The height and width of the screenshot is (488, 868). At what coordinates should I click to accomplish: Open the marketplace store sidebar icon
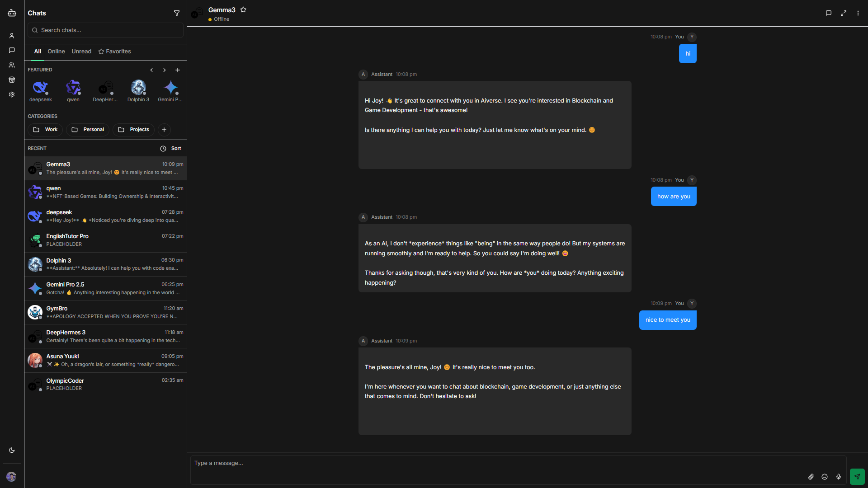(x=12, y=80)
